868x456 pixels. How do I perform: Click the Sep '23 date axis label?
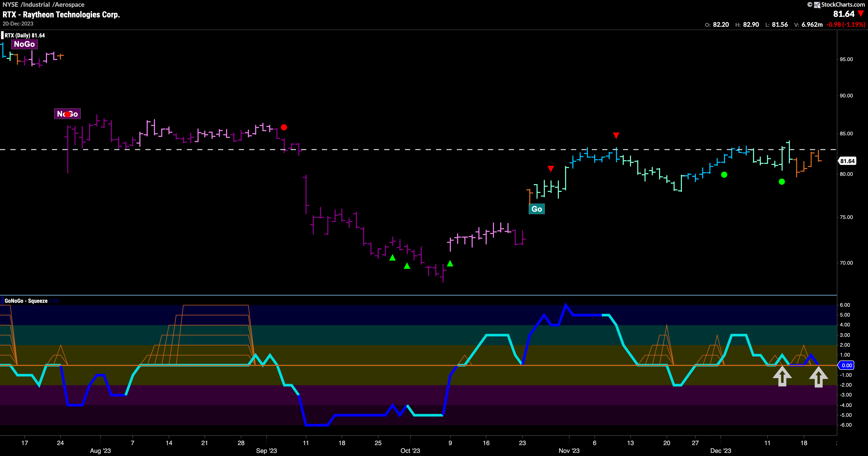tap(267, 451)
